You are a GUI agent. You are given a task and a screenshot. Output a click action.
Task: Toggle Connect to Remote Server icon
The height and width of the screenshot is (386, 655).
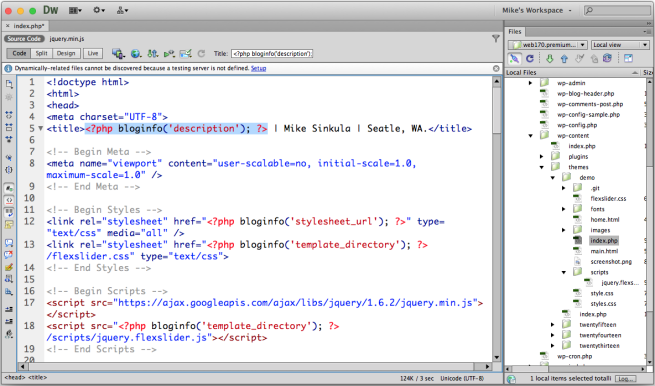coord(515,58)
